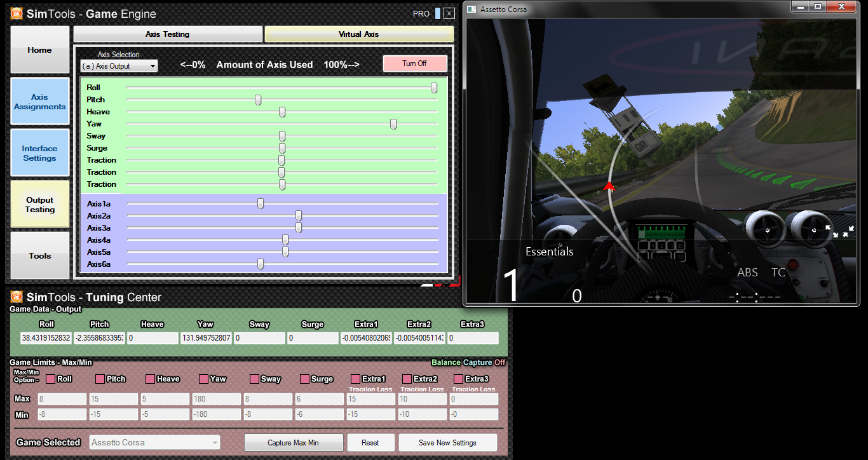Viewport: 868px width, 460px height.
Task: Click the Roll Max value field
Action: (61, 399)
